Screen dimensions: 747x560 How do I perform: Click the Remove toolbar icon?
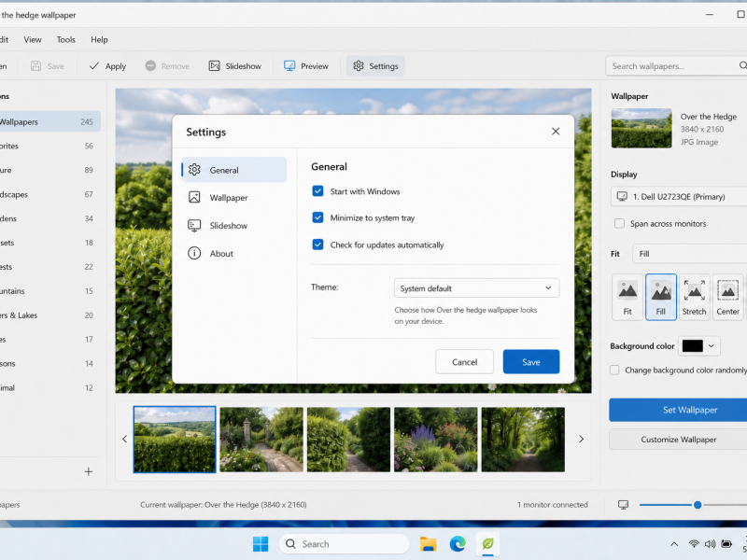click(x=150, y=66)
